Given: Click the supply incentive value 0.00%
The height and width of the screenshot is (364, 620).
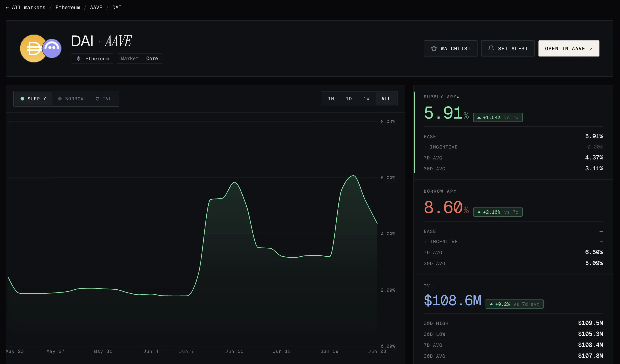Looking at the screenshot, I should 595,147.
